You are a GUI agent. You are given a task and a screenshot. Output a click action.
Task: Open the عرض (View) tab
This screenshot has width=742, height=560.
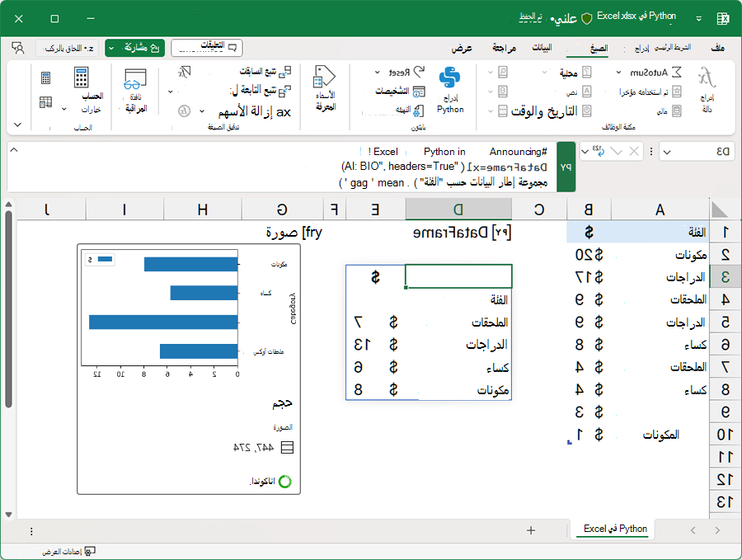pyautogui.click(x=462, y=48)
